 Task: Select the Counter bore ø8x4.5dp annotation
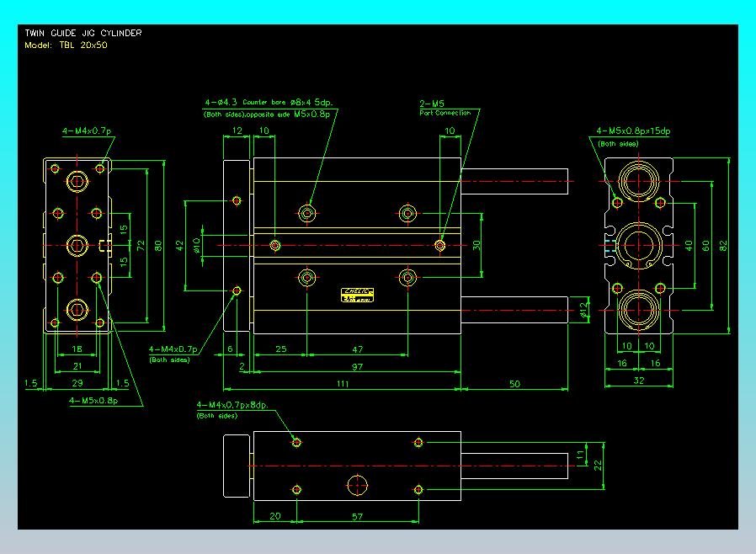(288, 102)
